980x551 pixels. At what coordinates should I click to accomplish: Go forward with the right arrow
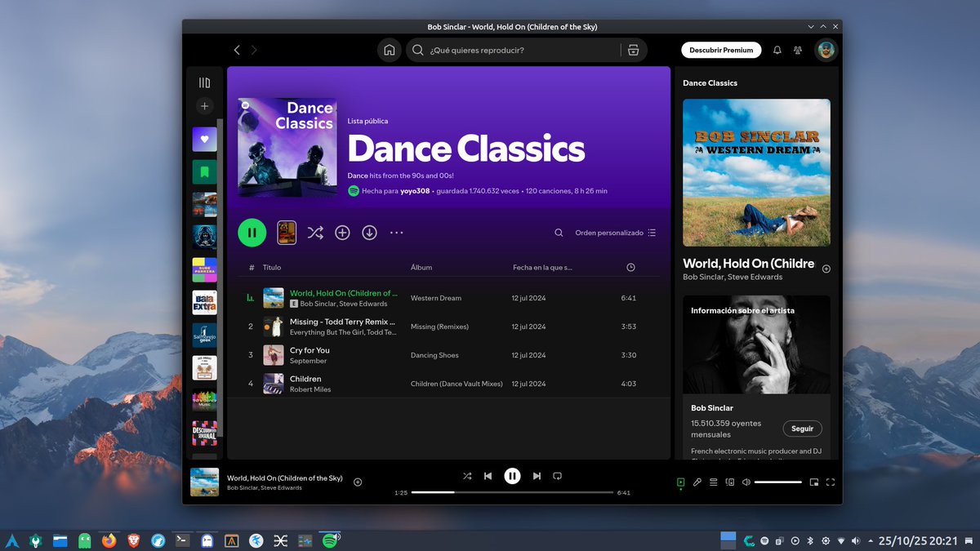click(x=254, y=50)
